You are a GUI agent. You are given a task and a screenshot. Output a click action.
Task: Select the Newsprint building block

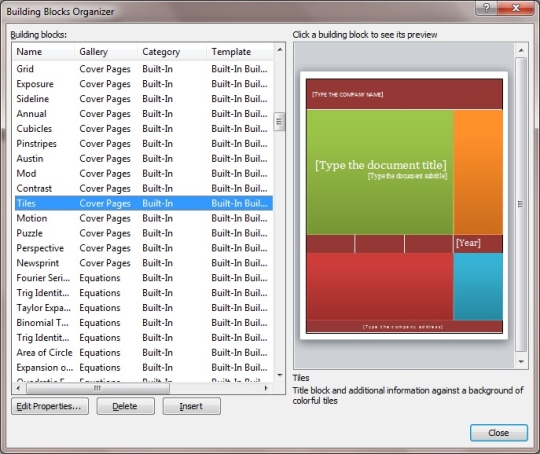(144, 263)
